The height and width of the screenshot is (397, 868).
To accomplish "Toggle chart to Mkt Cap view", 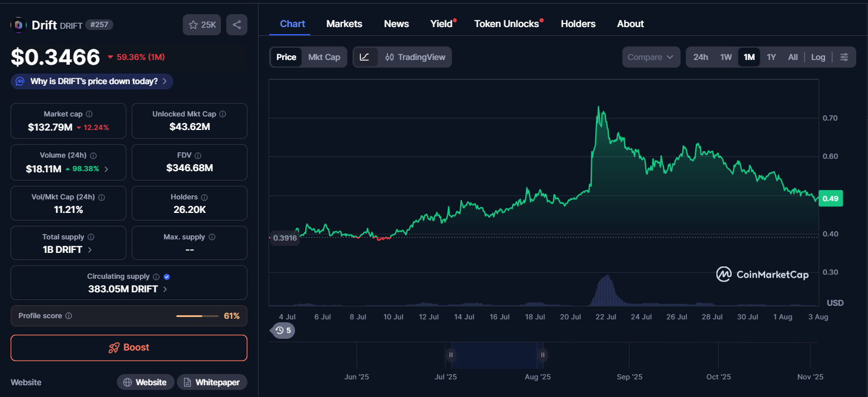I will tap(324, 57).
